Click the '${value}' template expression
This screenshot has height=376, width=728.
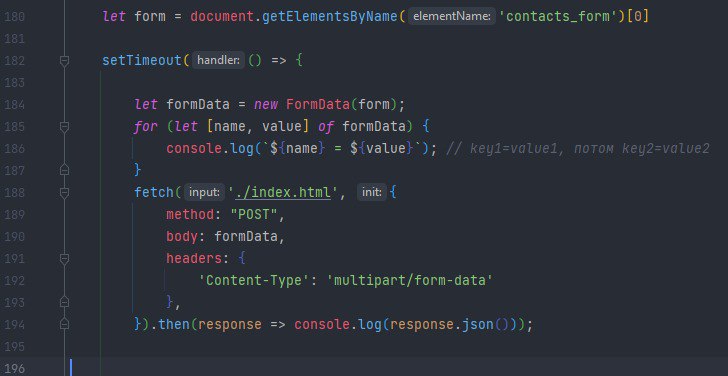click(x=381, y=149)
